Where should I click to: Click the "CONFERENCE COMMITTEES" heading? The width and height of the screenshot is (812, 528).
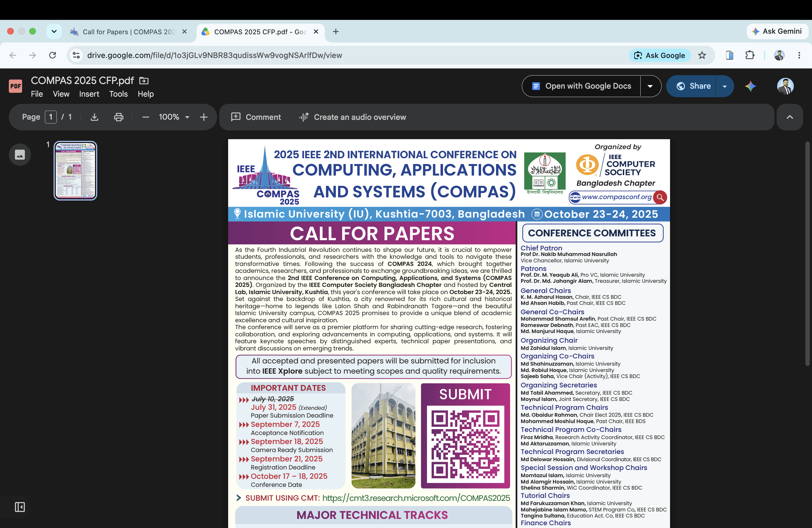[x=592, y=233]
